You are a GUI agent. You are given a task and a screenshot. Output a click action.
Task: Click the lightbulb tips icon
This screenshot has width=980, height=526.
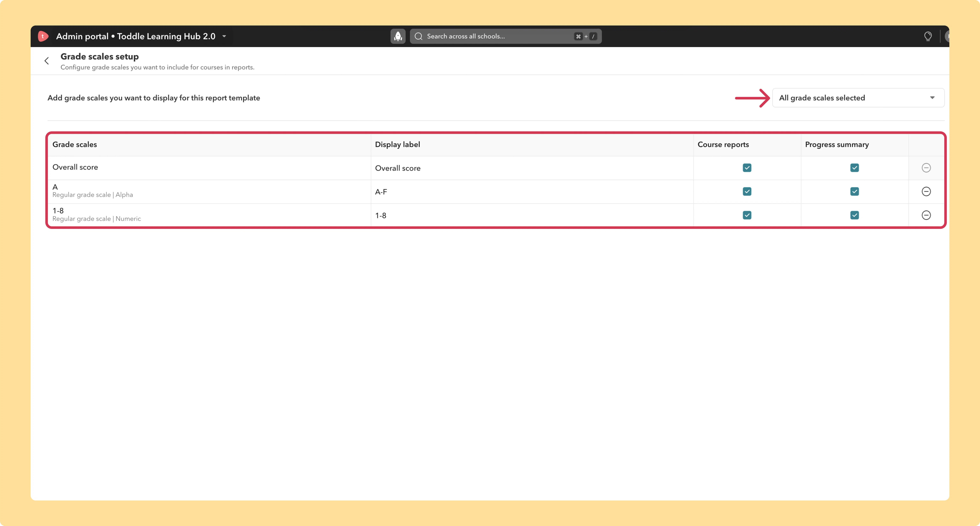pos(928,36)
